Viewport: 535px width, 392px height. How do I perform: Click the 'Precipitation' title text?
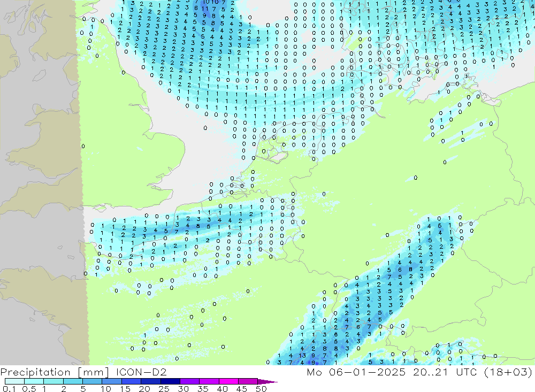pyautogui.click(x=35, y=372)
